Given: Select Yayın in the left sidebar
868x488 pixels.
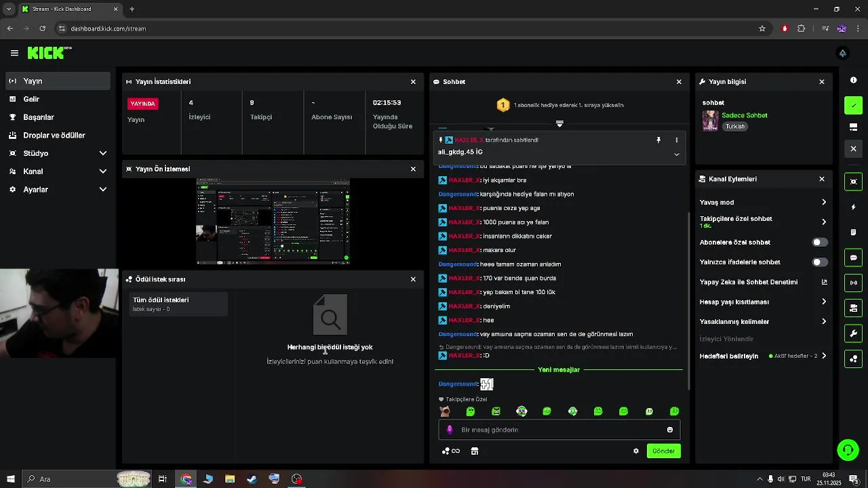Looking at the screenshot, I should coord(57,81).
